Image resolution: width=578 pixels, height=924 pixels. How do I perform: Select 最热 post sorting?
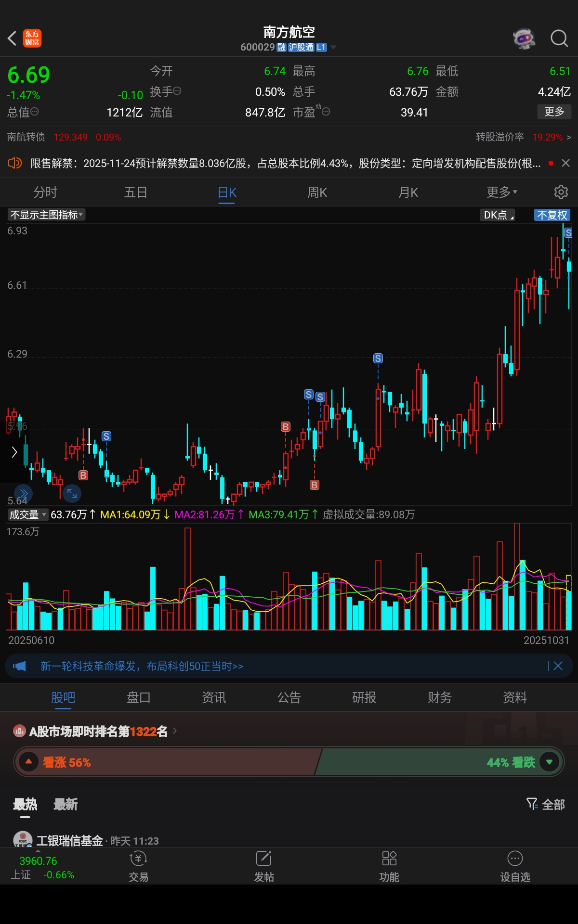pyautogui.click(x=25, y=804)
